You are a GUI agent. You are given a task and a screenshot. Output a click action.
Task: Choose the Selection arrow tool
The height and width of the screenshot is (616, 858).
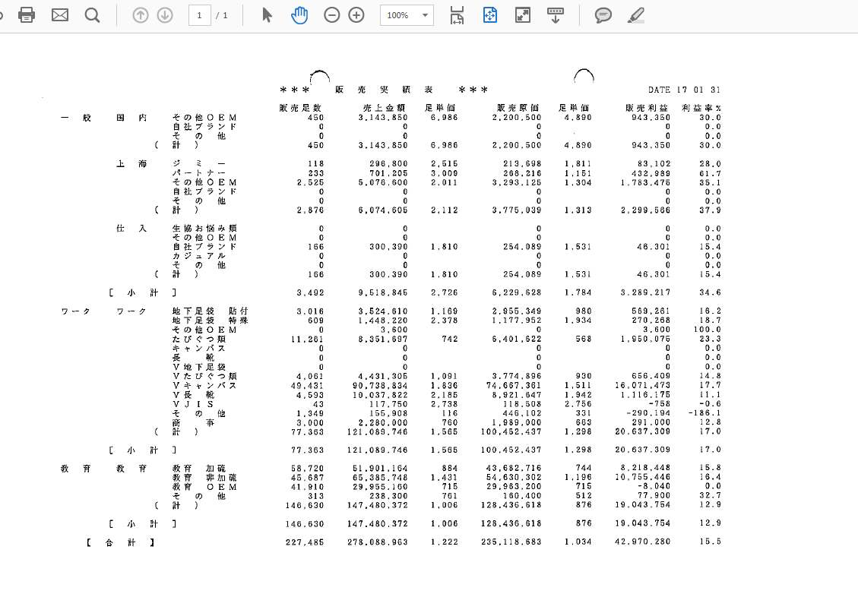point(267,15)
